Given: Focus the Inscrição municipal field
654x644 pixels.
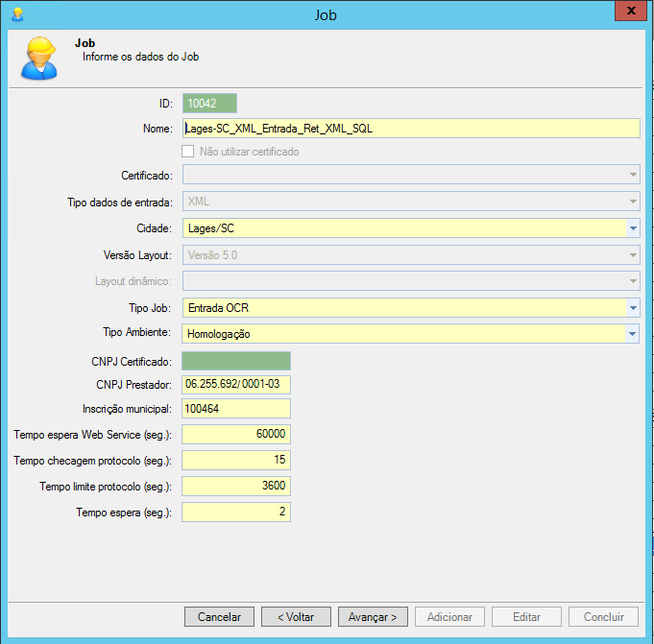Looking at the screenshot, I should click(x=235, y=410).
